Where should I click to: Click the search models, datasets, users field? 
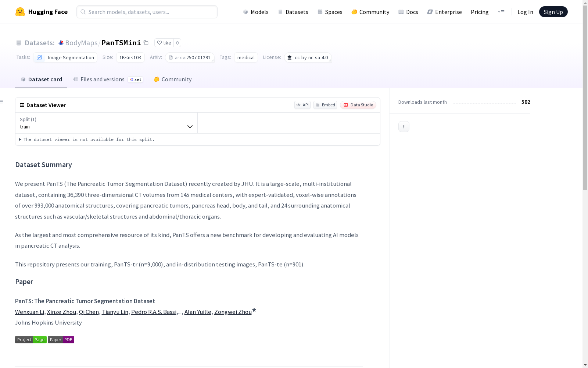tap(147, 12)
